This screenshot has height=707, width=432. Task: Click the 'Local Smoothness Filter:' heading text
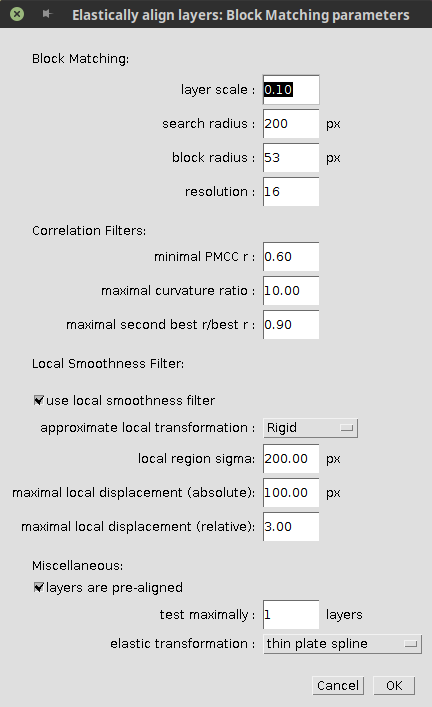[x=108, y=364]
